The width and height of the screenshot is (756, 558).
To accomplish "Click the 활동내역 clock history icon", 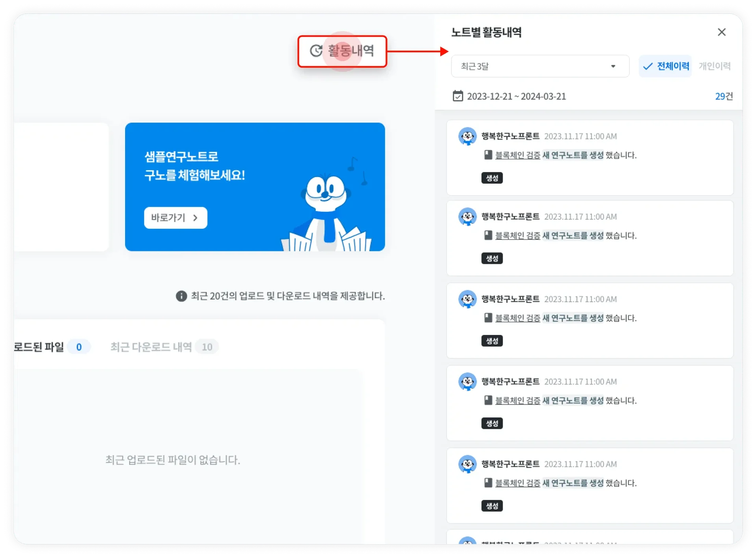I will [x=316, y=51].
